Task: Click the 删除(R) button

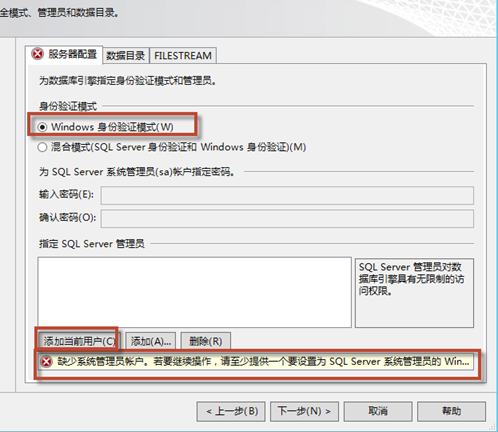Action: [206, 341]
